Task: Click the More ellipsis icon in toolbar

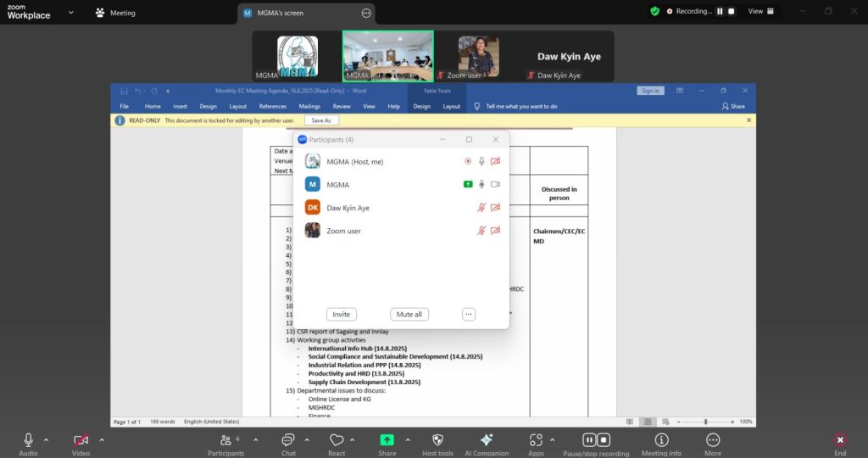Action: [x=713, y=439]
